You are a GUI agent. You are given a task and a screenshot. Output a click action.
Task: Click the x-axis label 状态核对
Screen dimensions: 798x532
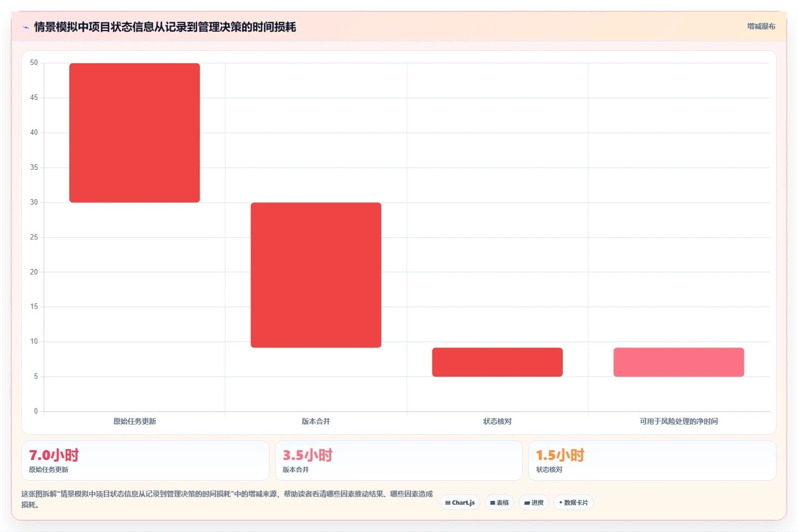(x=497, y=421)
